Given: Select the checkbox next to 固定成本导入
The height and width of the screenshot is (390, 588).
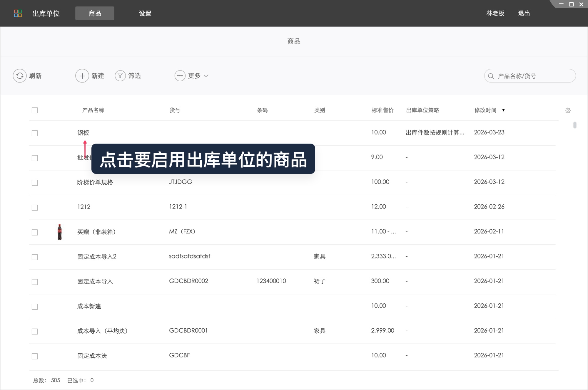Looking at the screenshot, I should tap(35, 281).
